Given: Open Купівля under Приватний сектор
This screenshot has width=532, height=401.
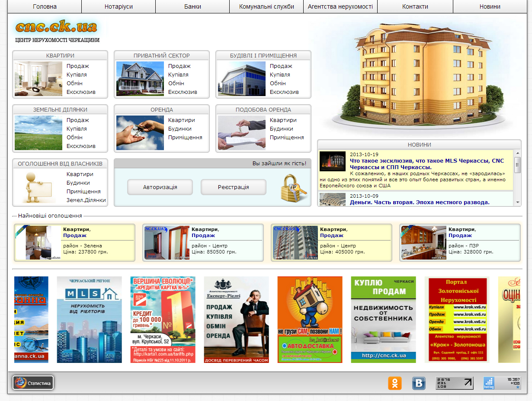Looking at the screenshot, I should point(178,75).
